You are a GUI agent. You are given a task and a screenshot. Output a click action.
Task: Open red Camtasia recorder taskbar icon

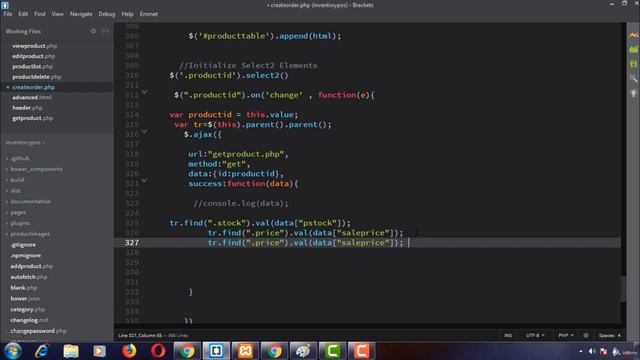point(361,351)
